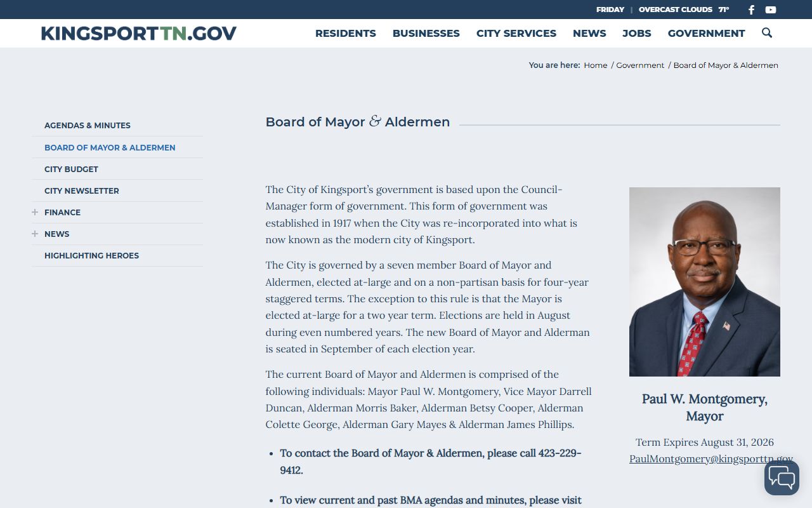Open the Government menu
The height and width of the screenshot is (508, 812).
[707, 33]
